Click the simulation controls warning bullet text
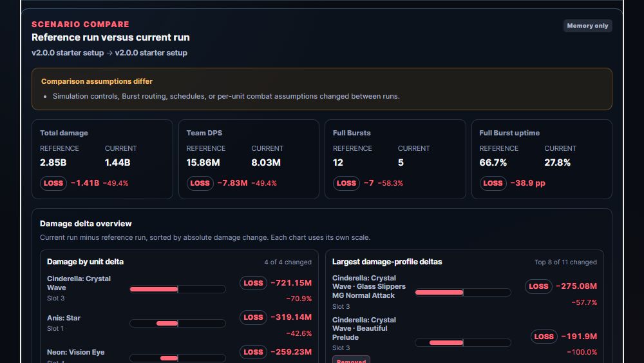Screen dimensions: 644x363 click(x=226, y=96)
